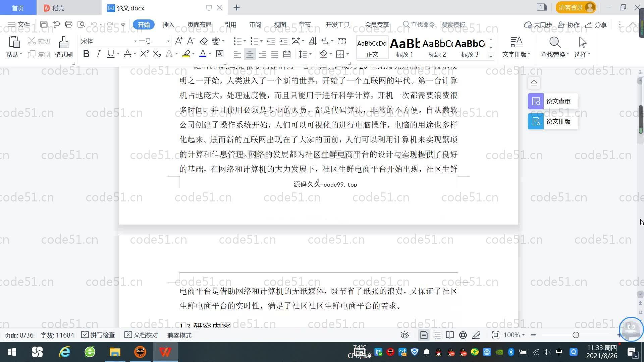Toggle 拼写检查 spell check in status bar
Image resolution: width=644 pixels, height=362 pixels.
(x=98, y=335)
